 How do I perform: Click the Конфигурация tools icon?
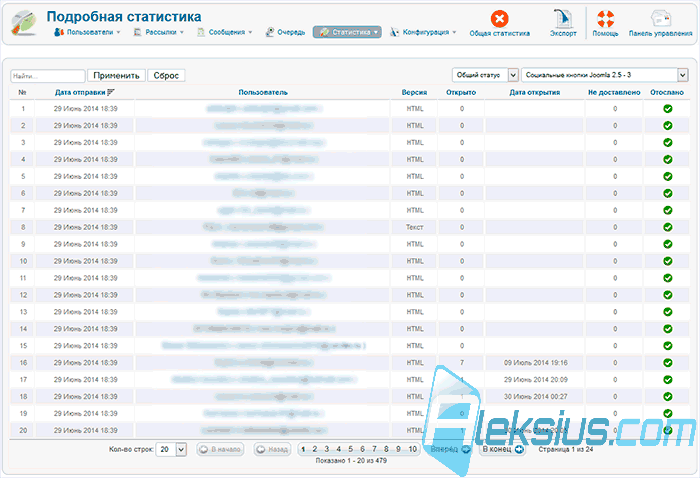click(394, 32)
